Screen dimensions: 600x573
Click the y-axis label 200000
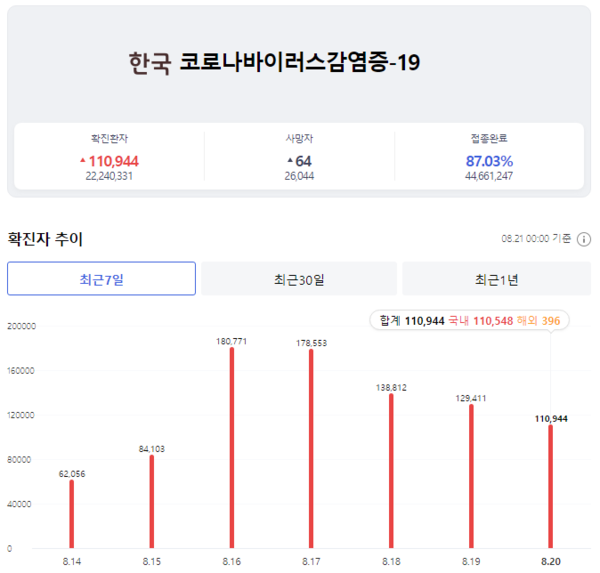tap(22, 326)
